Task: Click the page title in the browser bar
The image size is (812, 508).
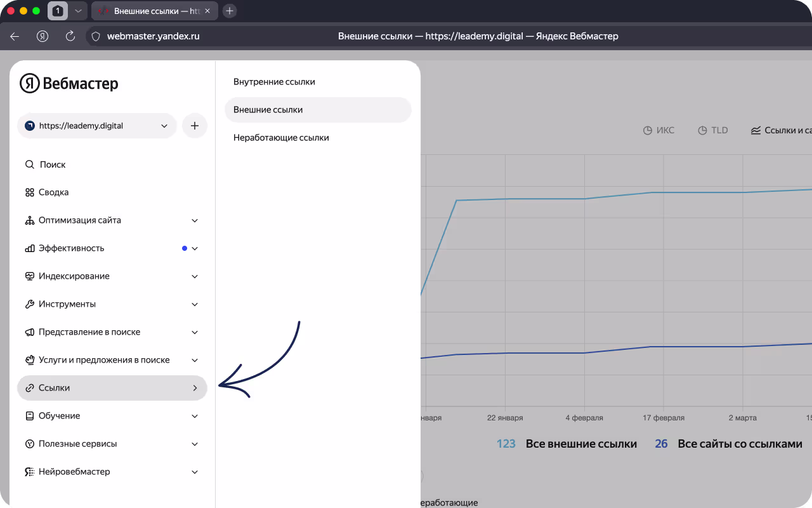Action: (478, 36)
